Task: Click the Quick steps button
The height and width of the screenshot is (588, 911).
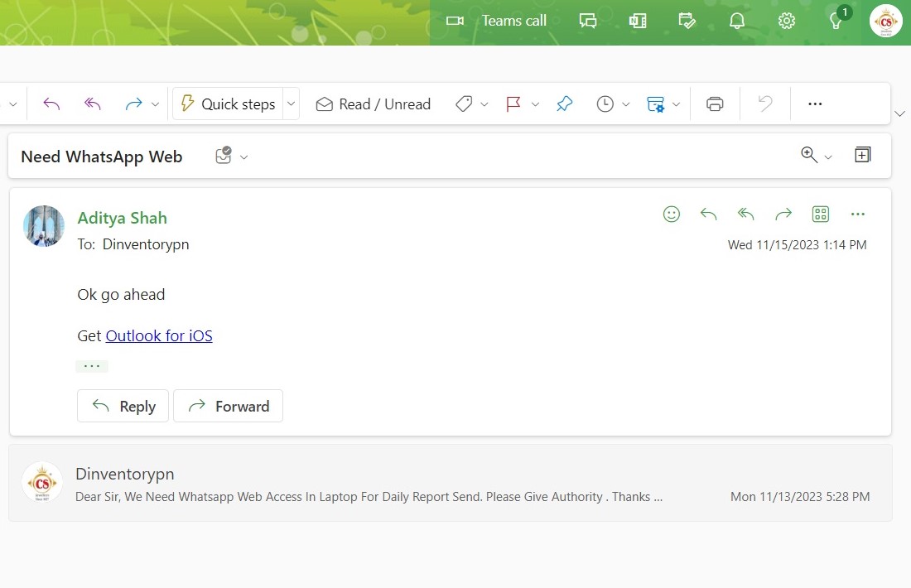Action: [228, 104]
